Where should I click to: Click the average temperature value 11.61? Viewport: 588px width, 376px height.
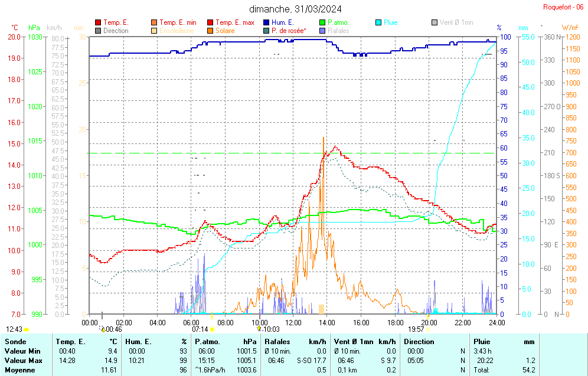109,370
